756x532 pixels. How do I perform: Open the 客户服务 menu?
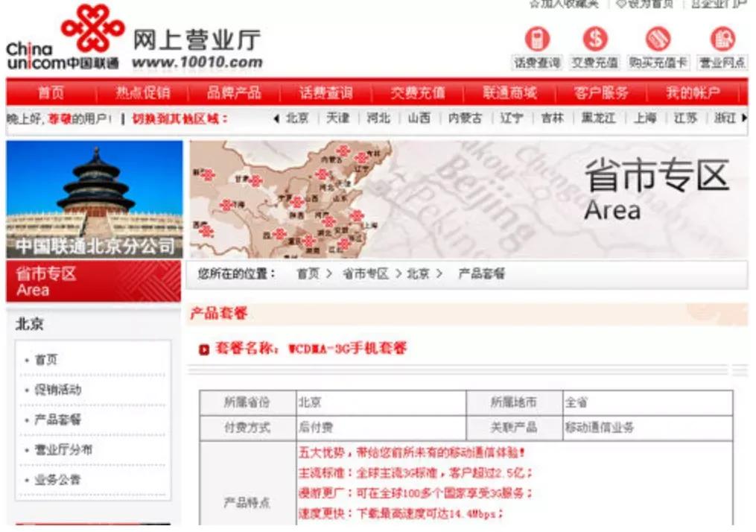tap(601, 92)
